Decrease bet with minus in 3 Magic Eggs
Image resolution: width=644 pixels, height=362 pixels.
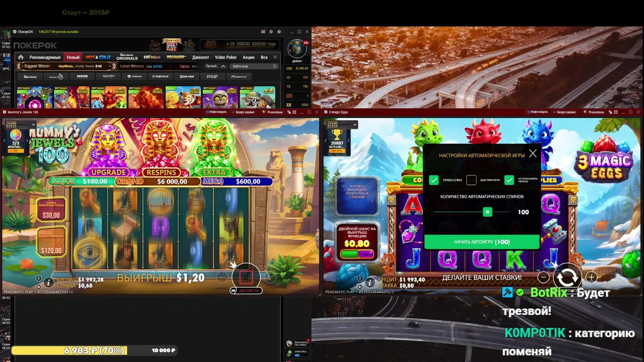pyautogui.click(x=543, y=277)
